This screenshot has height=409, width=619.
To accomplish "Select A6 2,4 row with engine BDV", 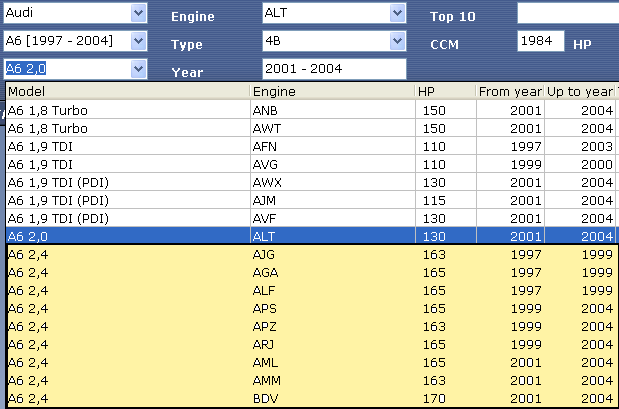I will [x=313, y=398].
